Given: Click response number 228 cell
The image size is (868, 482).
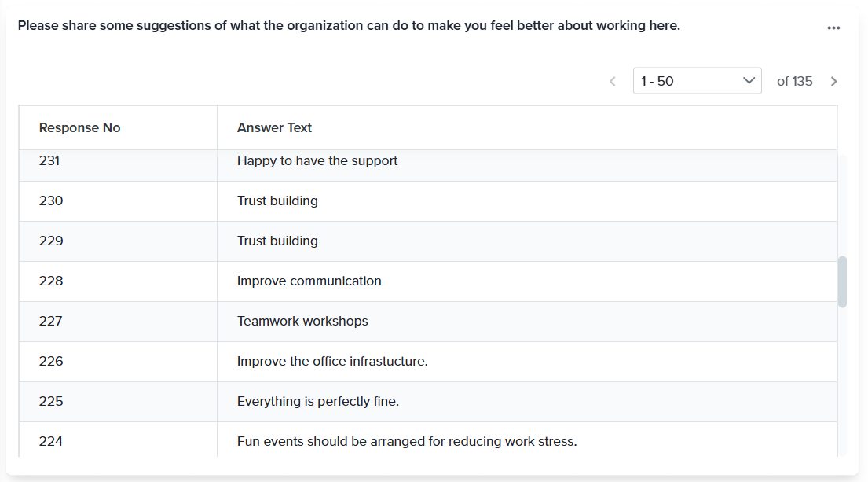Looking at the screenshot, I should point(52,281).
